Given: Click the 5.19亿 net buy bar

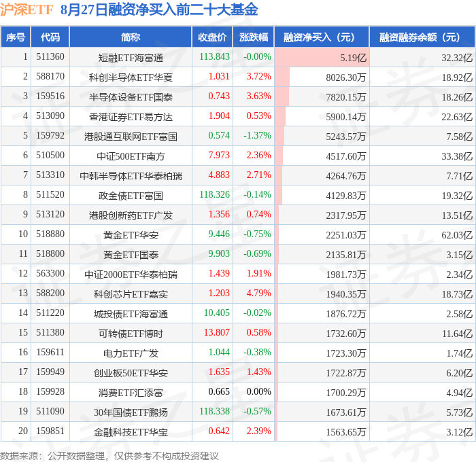Looking at the screenshot, I should click(x=322, y=57).
